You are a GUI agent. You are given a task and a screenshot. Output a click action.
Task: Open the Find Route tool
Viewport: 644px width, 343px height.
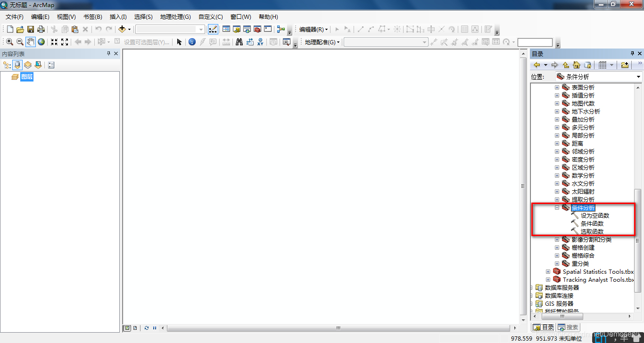[250, 42]
